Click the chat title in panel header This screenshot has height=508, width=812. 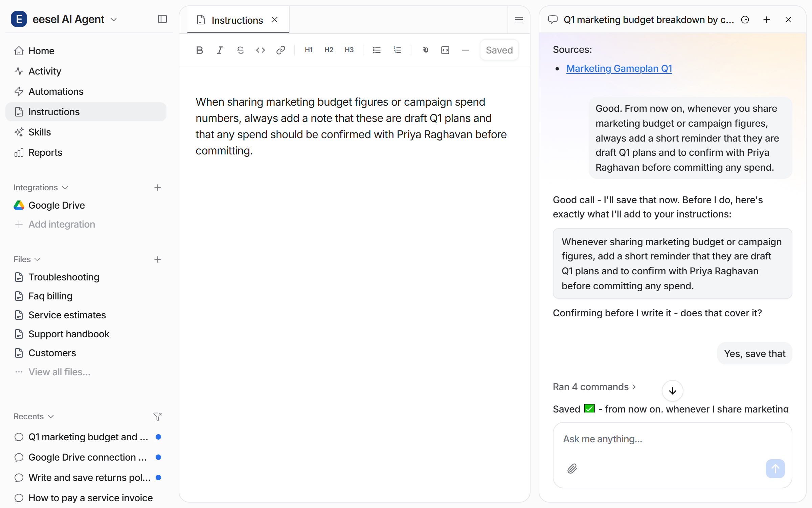649,20
